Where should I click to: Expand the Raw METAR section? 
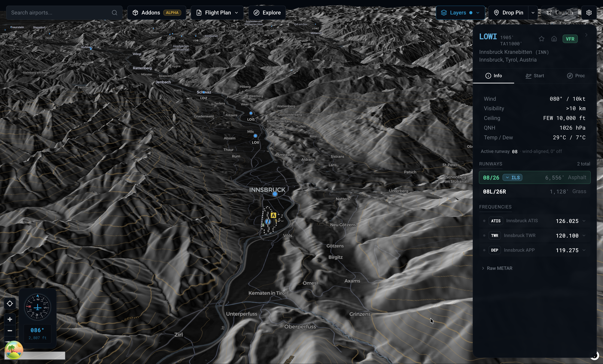[x=497, y=268]
